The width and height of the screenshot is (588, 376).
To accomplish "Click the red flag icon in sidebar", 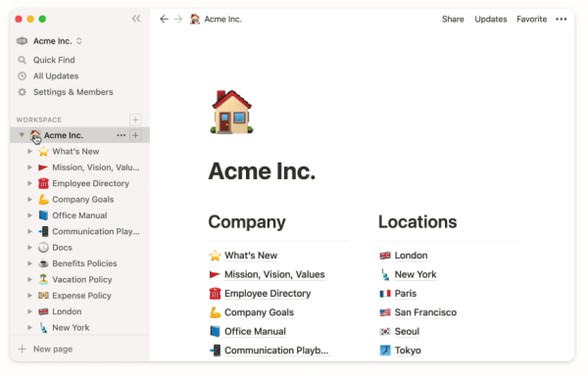I will pyautogui.click(x=43, y=167).
